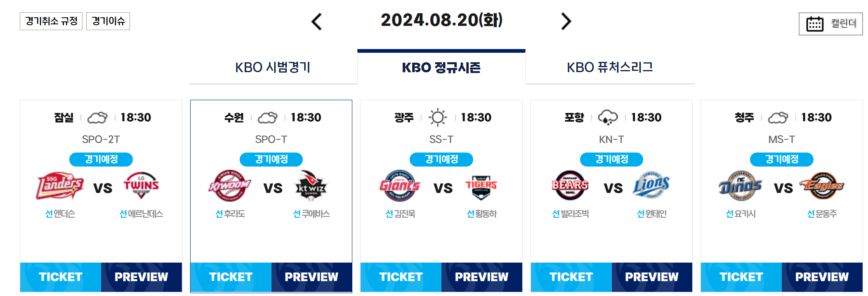Open the 경기이슈 button

tap(108, 21)
